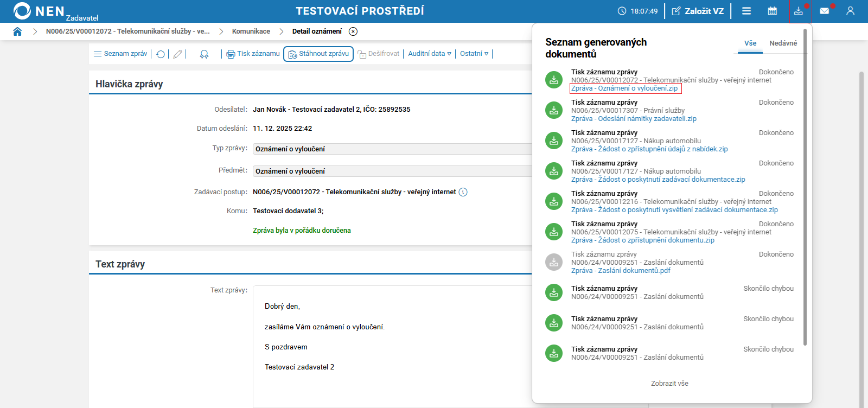Click the date 11. 12. 2025 22:42
The width and height of the screenshot is (868, 408).
pos(282,129)
